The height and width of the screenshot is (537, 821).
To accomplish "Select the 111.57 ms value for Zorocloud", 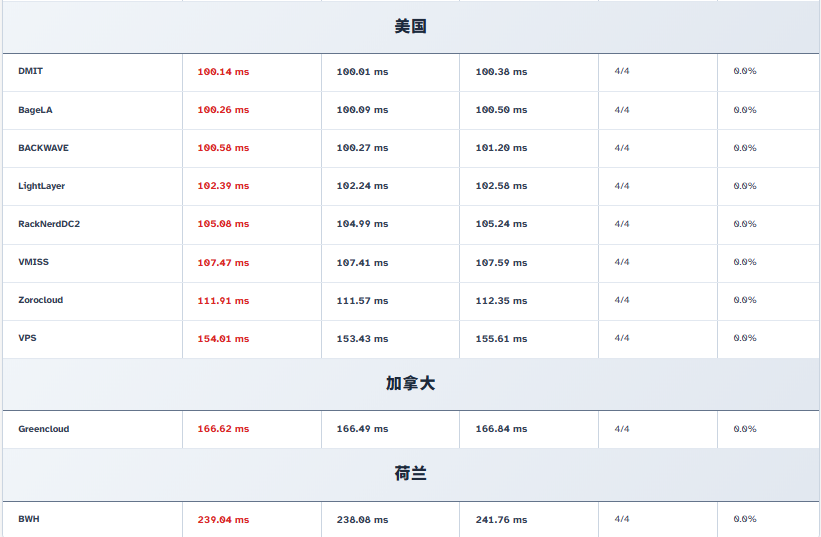I will [x=362, y=300].
